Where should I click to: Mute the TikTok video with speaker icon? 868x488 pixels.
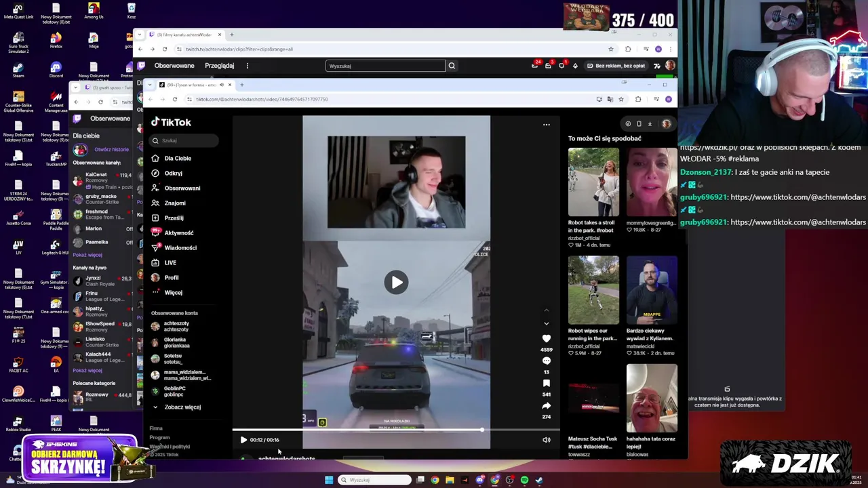547,440
